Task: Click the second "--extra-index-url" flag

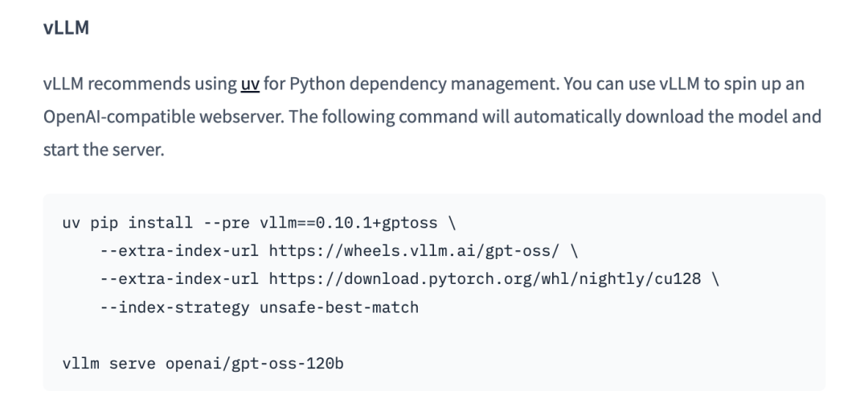Action: pyautogui.click(x=179, y=279)
